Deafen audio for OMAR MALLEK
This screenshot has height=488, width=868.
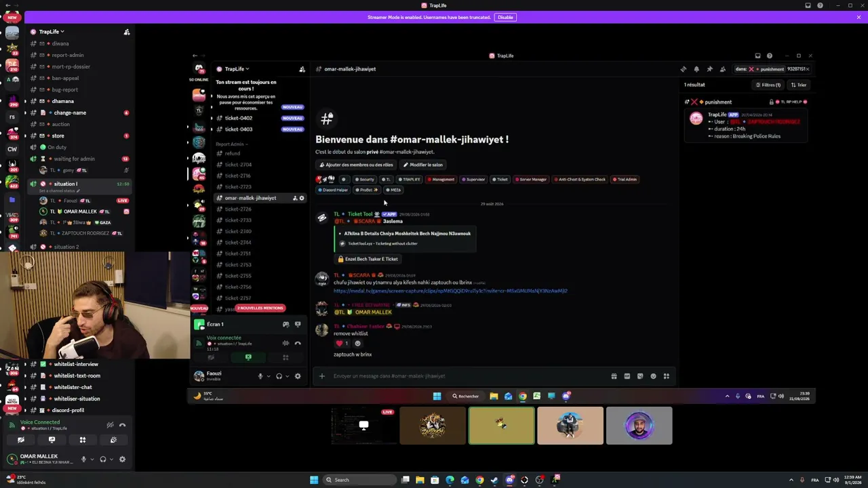click(103, 459)
